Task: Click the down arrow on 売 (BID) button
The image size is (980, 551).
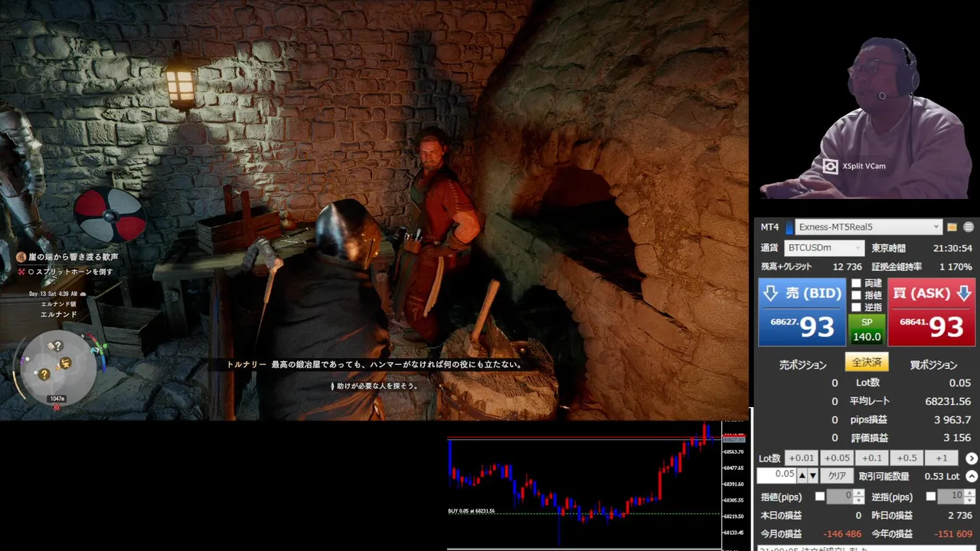Action: point(771,293)
